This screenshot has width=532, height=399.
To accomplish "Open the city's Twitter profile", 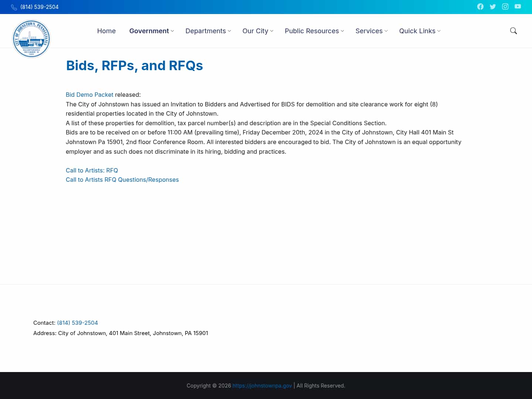I will 493,7.
